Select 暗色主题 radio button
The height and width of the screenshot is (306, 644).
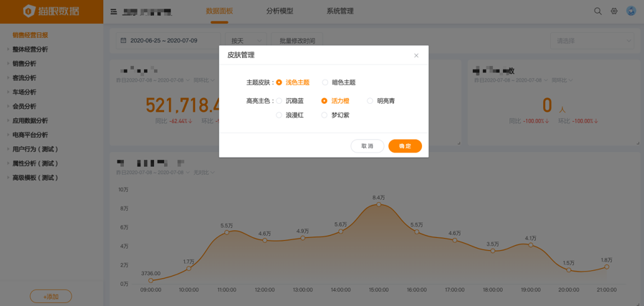click(325, 82)
